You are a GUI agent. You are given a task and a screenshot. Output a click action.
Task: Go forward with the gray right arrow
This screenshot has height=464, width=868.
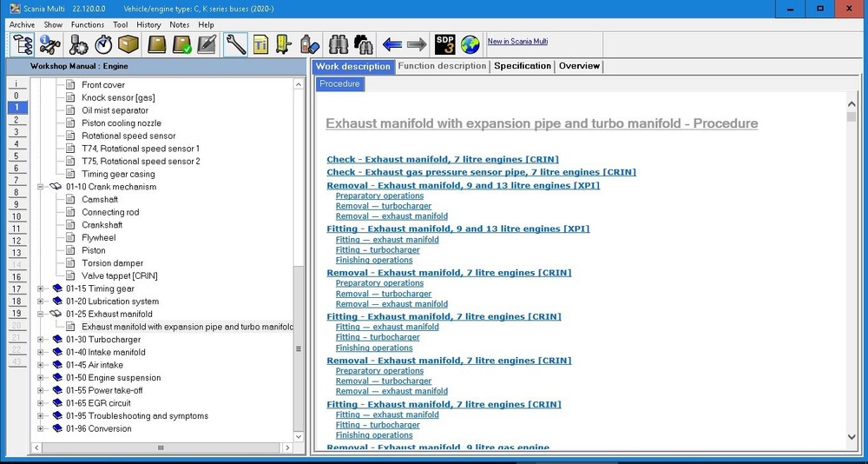(417, 44)
